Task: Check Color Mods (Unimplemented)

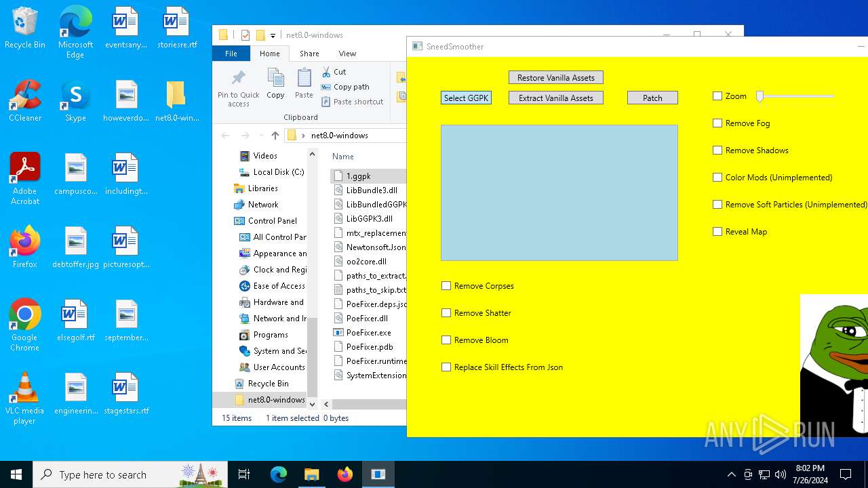Action: [717, 178]
